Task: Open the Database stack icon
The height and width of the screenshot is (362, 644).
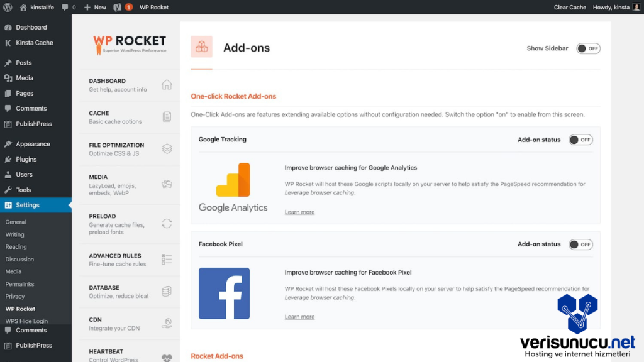Action: click(x=166, y=291)
